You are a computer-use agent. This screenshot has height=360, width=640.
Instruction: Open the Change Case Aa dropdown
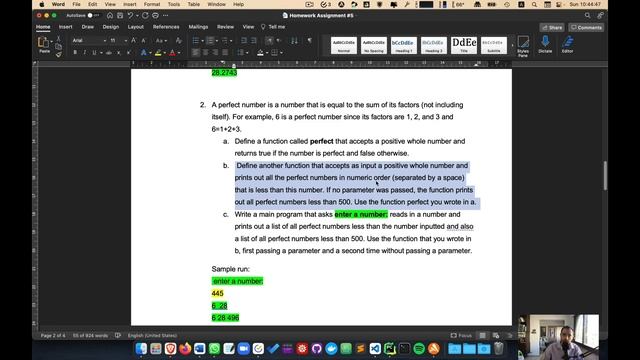(161, 40)
